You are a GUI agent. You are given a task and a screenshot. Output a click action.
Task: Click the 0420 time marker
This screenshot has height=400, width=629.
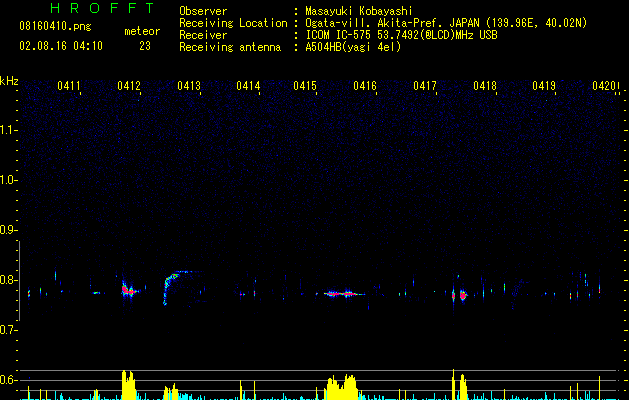click(x=604, y=86)
